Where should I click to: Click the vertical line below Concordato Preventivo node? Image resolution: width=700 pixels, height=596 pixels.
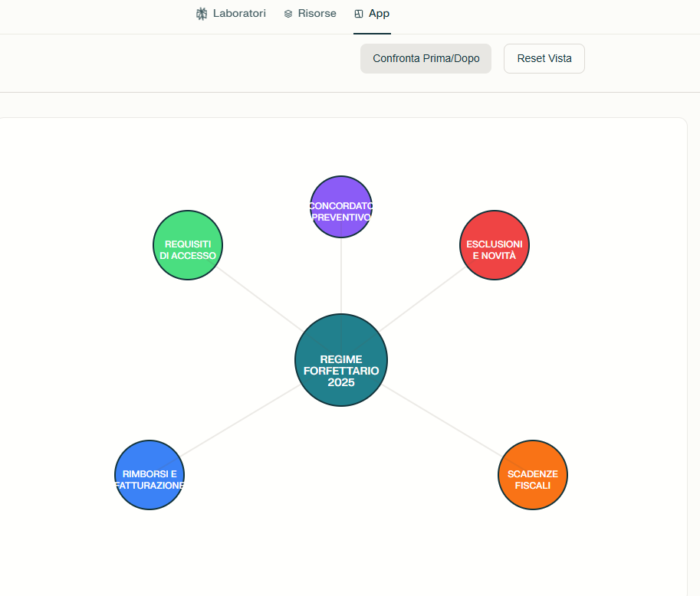(341, 276)
